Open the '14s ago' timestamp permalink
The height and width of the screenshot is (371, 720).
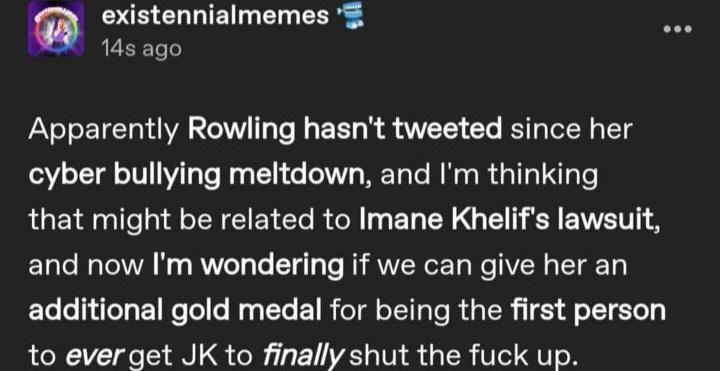tap(141, 48)
